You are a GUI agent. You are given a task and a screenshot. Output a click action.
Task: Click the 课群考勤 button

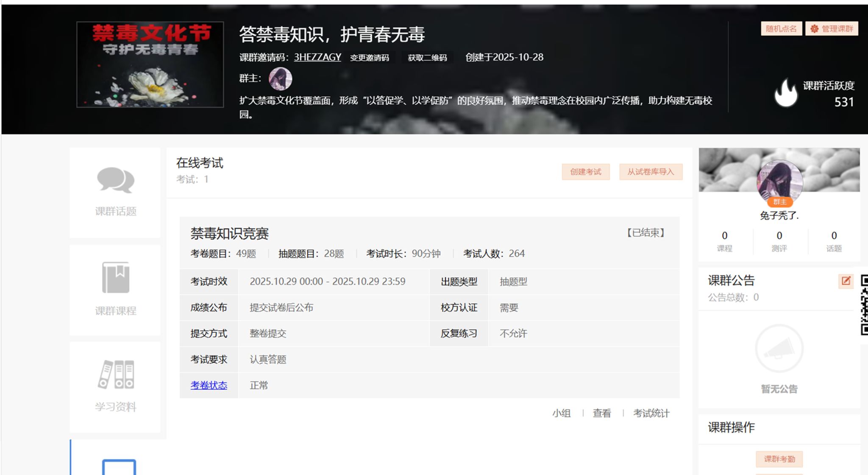pos(779,459)
